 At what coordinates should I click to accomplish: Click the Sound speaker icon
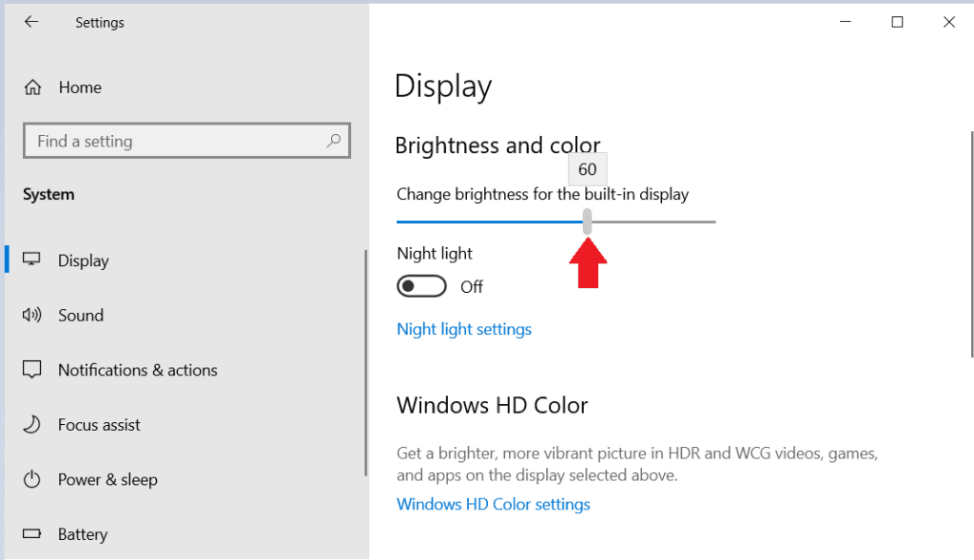click(32, 316)
